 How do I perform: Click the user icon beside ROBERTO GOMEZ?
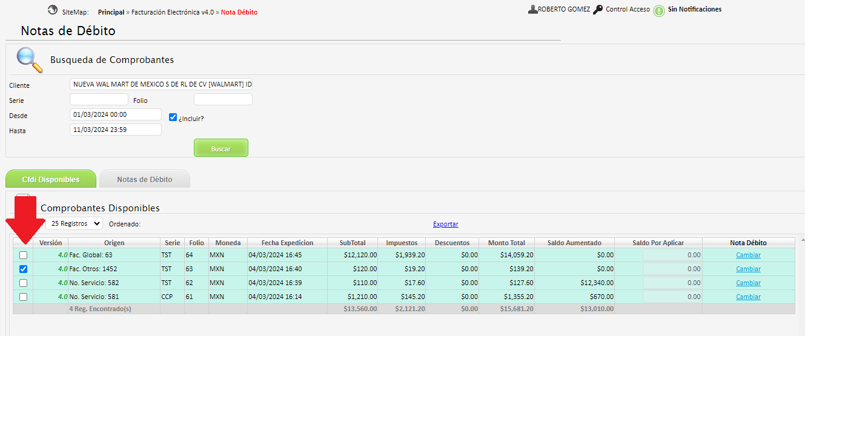pos(532,10)
